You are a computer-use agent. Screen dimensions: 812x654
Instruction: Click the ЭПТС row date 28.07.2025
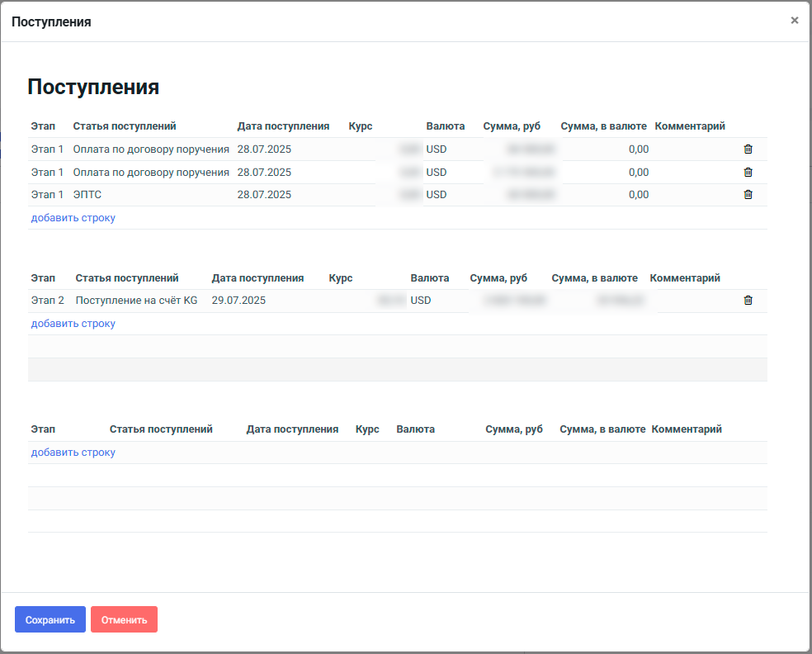[x=264, y=195]
